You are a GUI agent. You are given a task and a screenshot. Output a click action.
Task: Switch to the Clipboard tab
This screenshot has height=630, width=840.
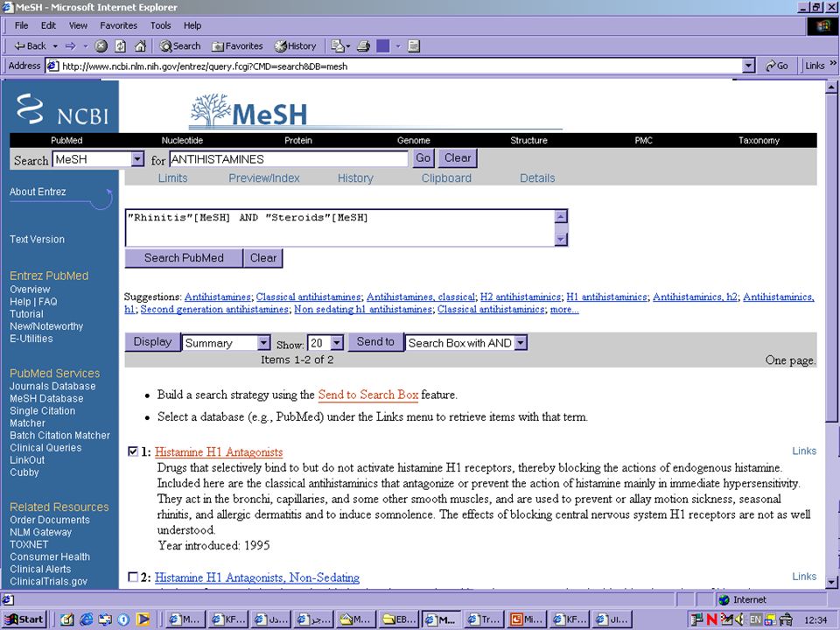(x=446, y=178)
